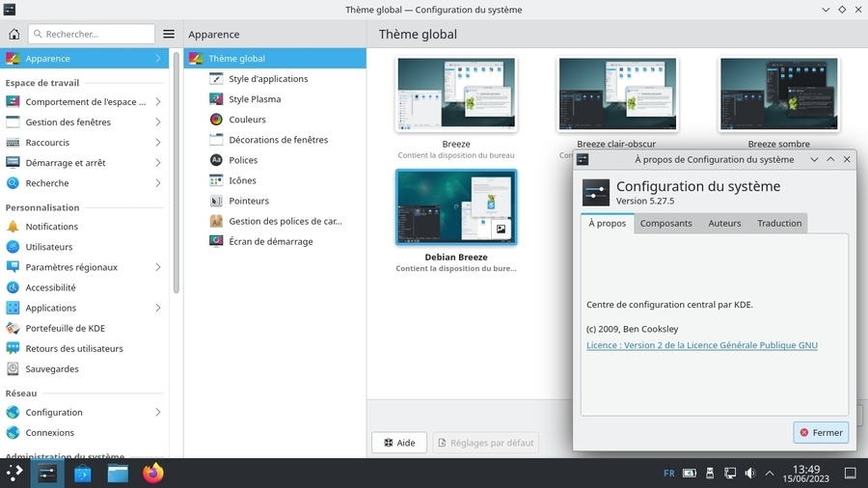The height and width of the screenshot is (488, 868).
Task: Open the Recherche magnifier icon in sidebar
Action: 13,183
